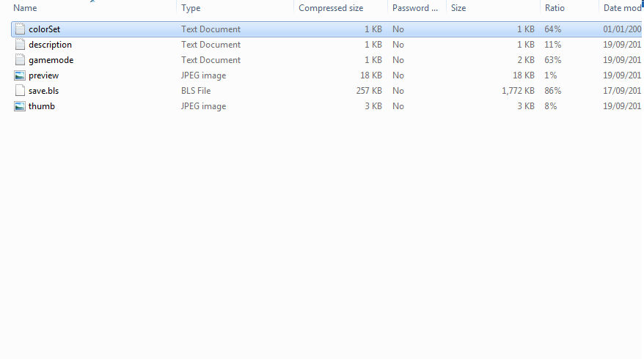Select the thumb file name
Image resolution: width=644 pixels, height=359 pixels.
coord(41,106)
